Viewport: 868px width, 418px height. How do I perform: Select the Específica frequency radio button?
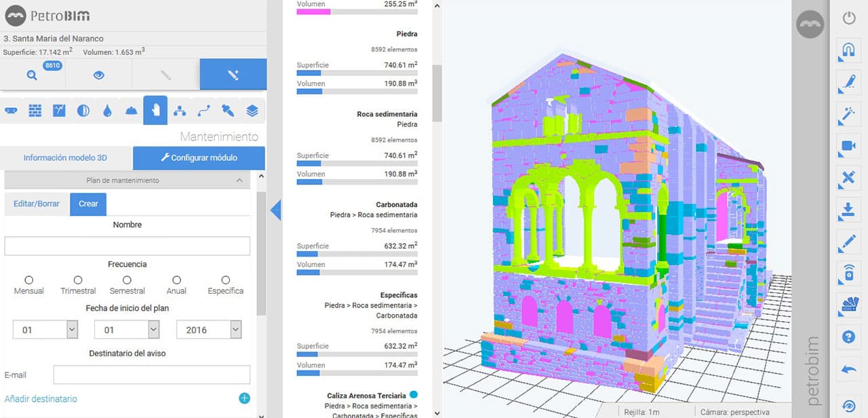point(226,280)
